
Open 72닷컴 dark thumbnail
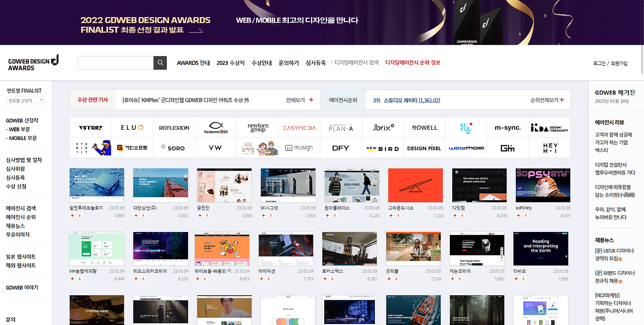[479, 185]
